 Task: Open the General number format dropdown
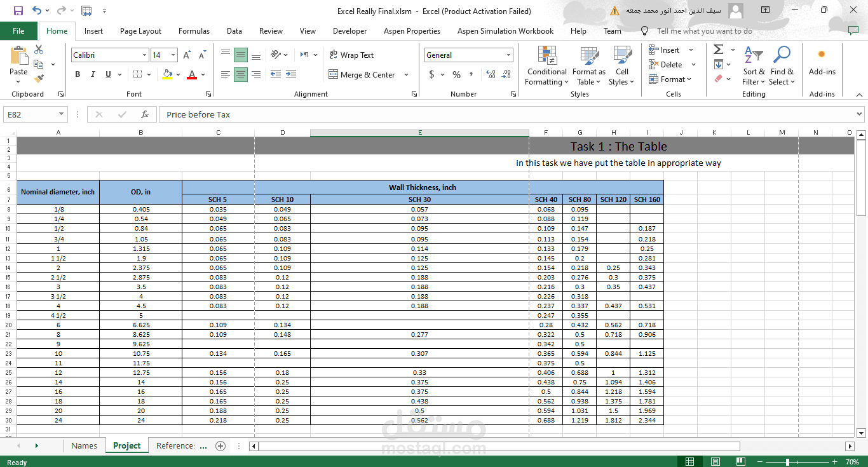click(508, 55)
